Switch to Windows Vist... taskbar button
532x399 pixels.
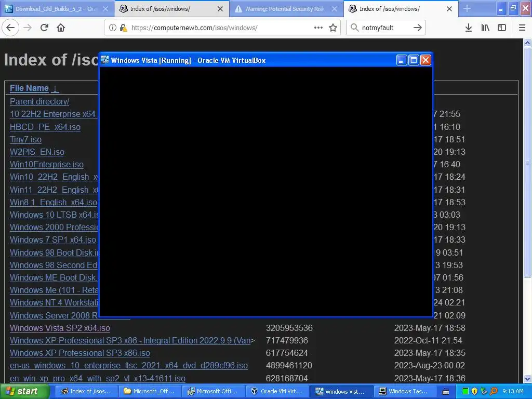coord(341,392)
